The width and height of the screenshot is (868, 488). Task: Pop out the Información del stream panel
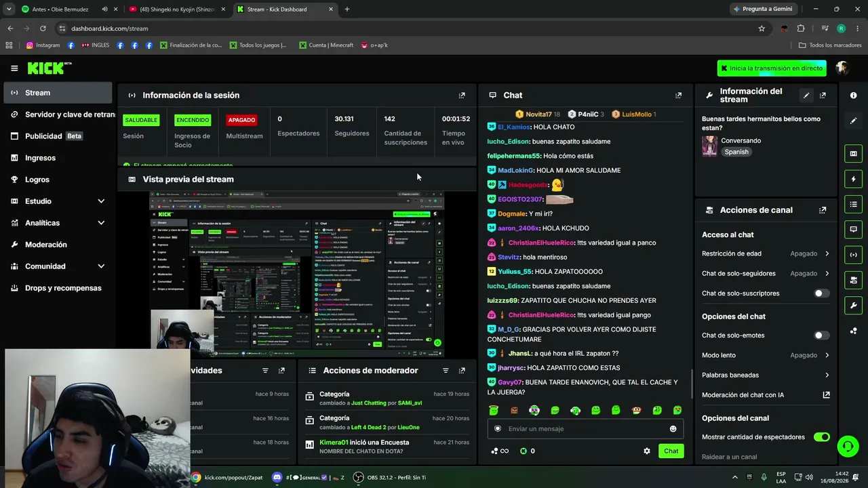coord(823,96)
